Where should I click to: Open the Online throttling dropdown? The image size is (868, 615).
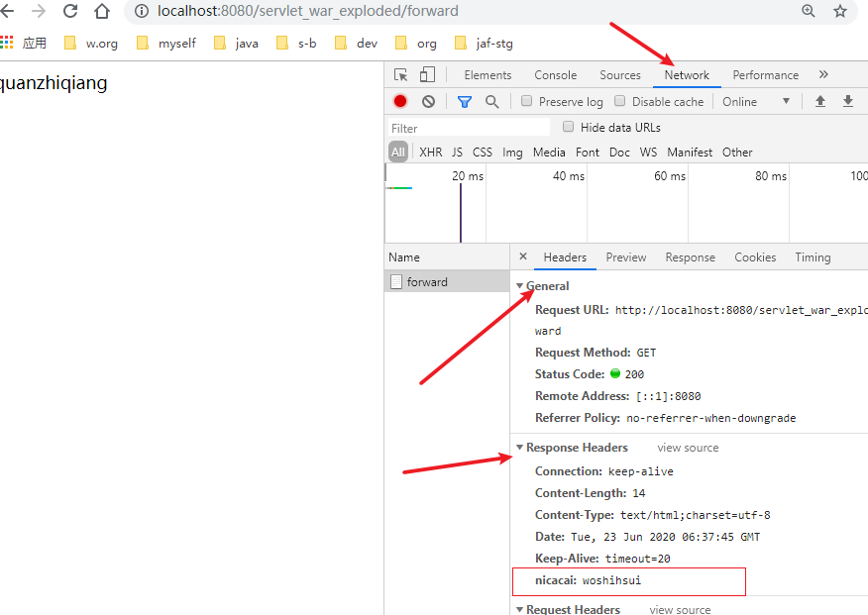(756, 102)
